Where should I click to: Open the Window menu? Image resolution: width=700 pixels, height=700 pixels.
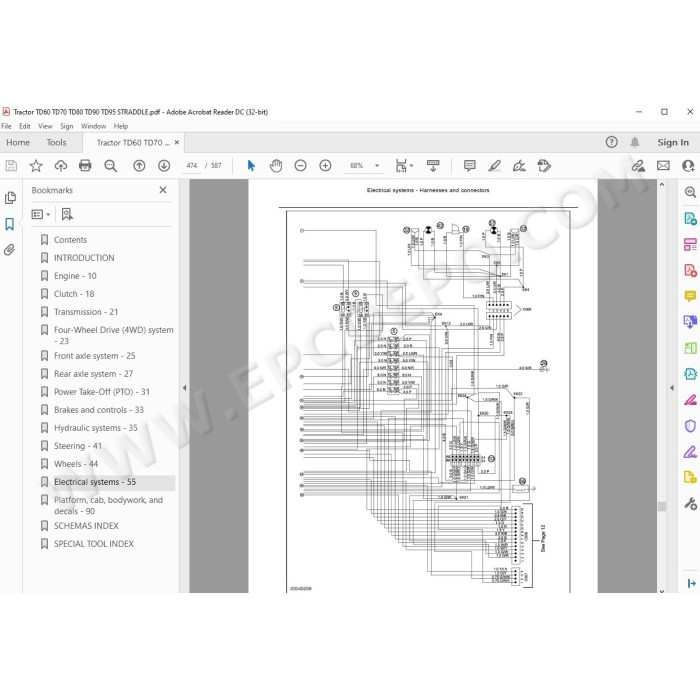tap(93, 126)
